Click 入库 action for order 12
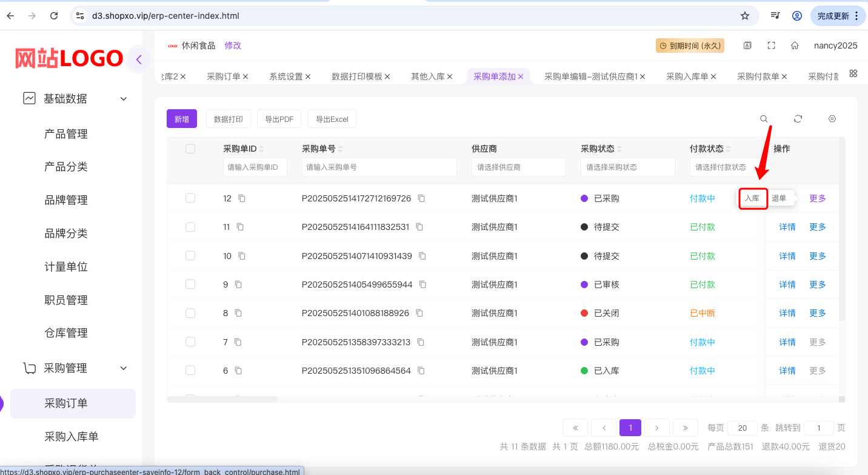Screen dimensions: 868x475 tap(752, 198)
